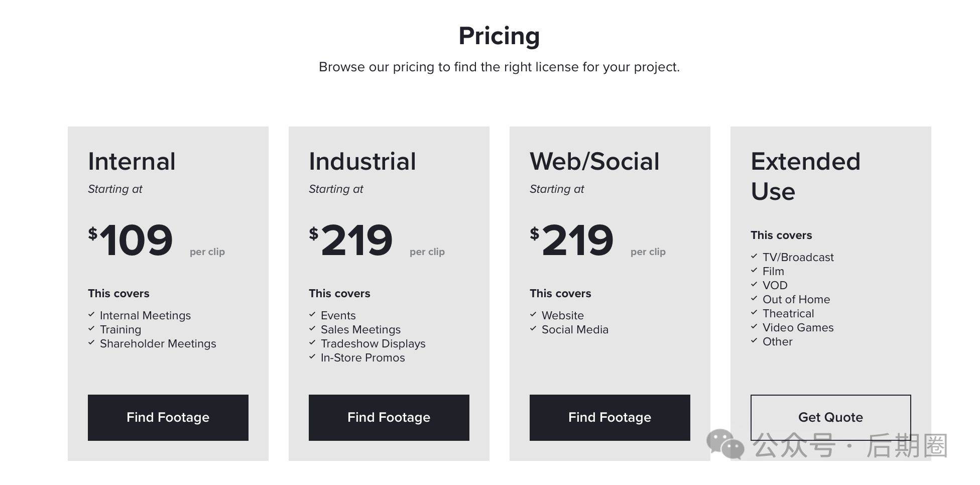This screenshot has width=980, height=485.
Task: Click the checkmark beside Social Media
Action: pos(533,328)
